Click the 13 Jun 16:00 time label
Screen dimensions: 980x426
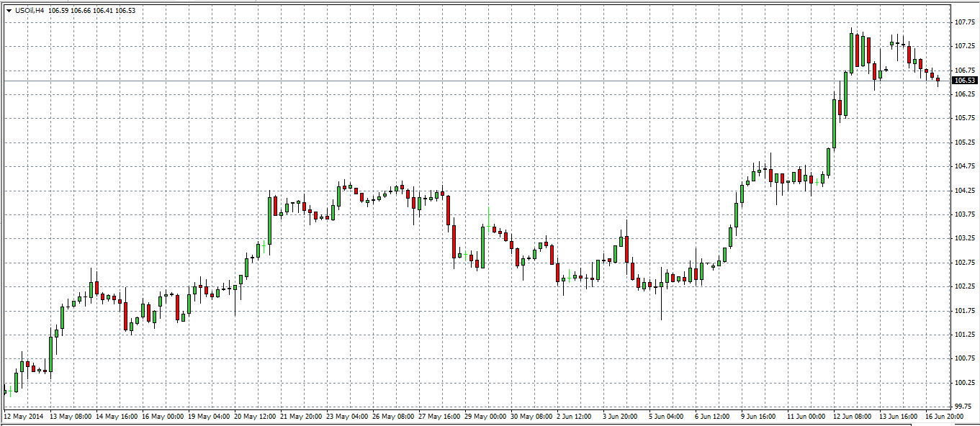[899, 416]
